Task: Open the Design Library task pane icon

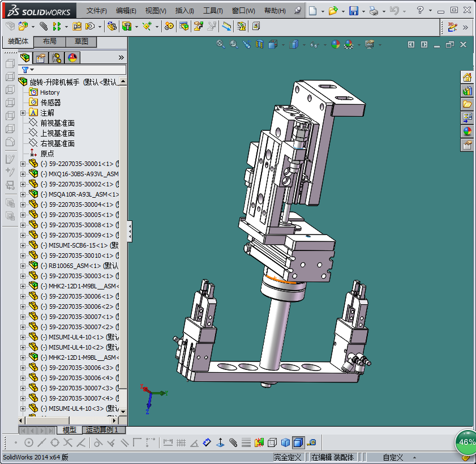Action: coord(467,91)
